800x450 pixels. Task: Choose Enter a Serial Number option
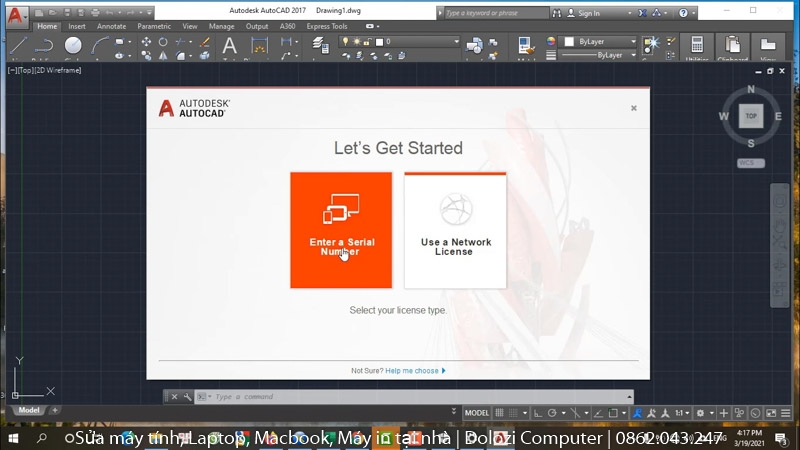point(341,230)
